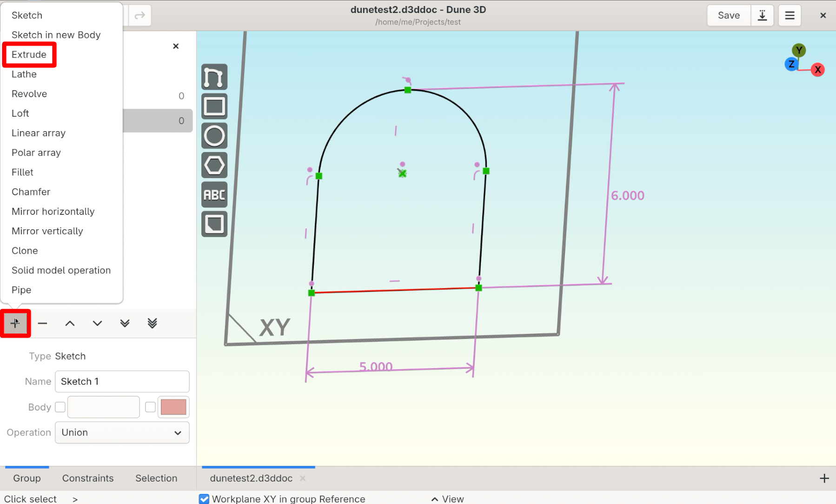Click the double down chevron button

point(125,323)
